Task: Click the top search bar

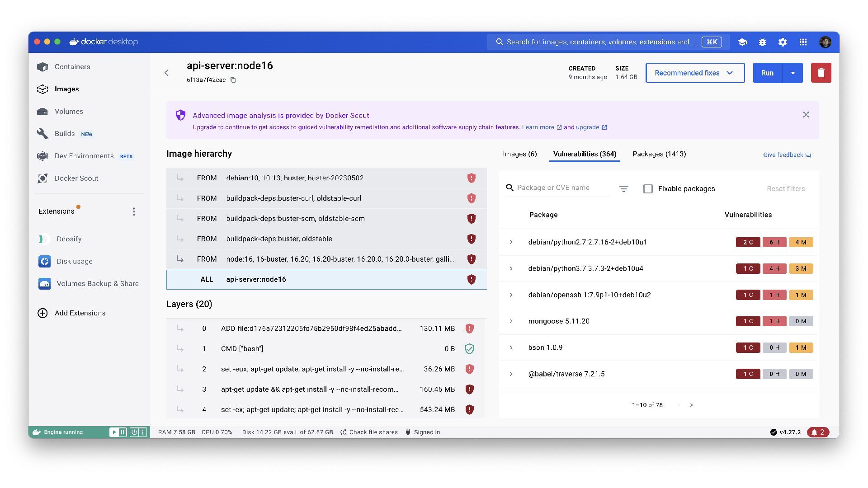Action: [x=608, y=42]
